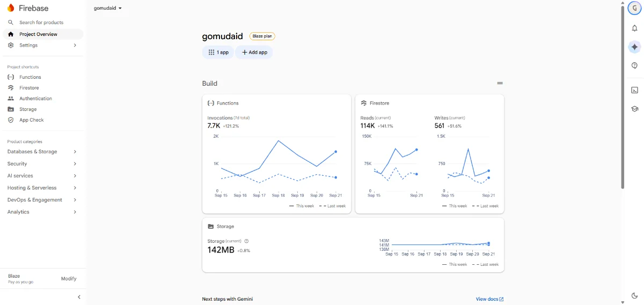The height and width of the screenshot is (305, 644).
Task: Open the user account avatar
Action: click(634, 8)
